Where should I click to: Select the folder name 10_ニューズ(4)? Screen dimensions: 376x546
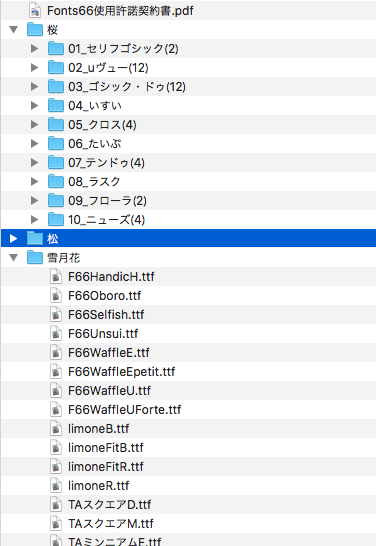click(x=106, y=220)
